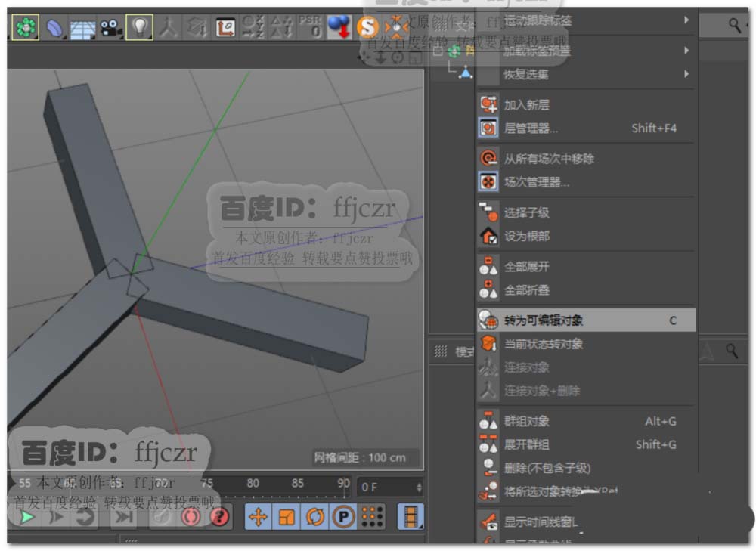Open 层管理器 from the context menu
This screenshot has width=756, height=551.
tap(587, 128)
